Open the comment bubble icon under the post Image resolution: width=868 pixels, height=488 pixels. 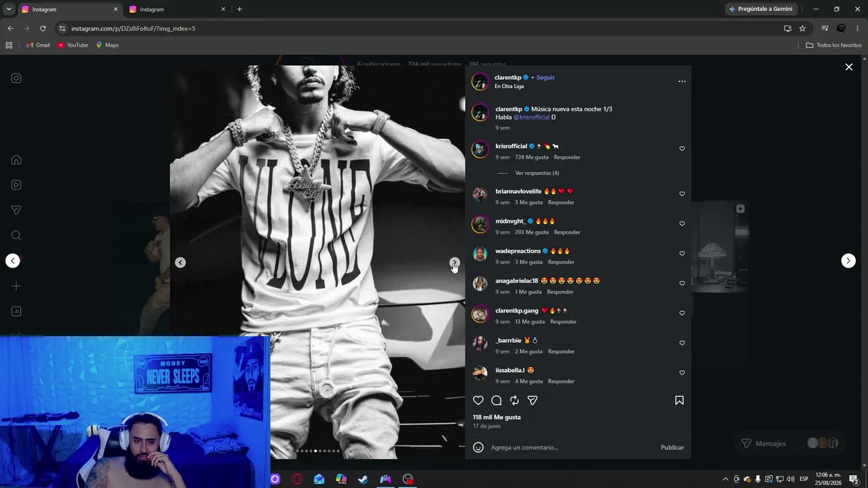pyautogui.click(x=496, y=401)
